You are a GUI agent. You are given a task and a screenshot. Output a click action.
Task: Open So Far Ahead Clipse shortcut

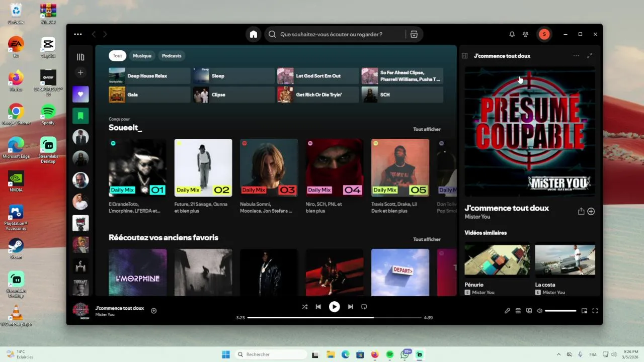403,76
